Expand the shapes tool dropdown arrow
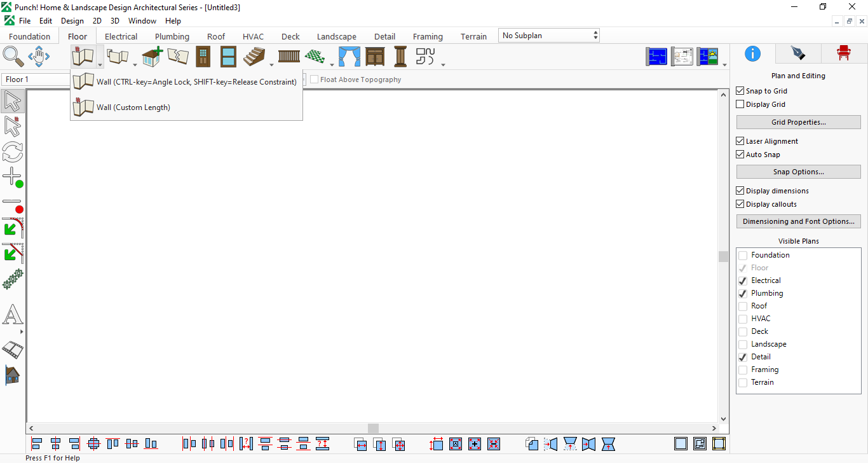This screenshot has width=868, height=463. 443,64
